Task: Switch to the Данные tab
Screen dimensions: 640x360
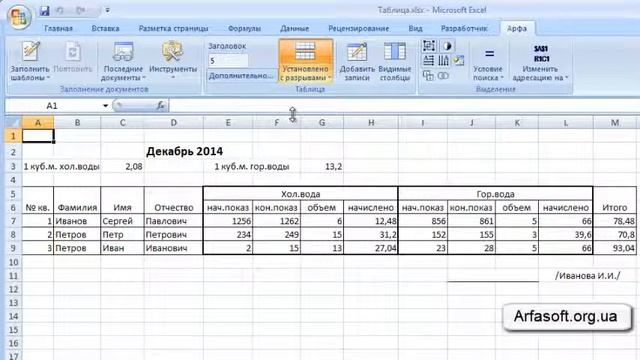Action: pos(294,29)
